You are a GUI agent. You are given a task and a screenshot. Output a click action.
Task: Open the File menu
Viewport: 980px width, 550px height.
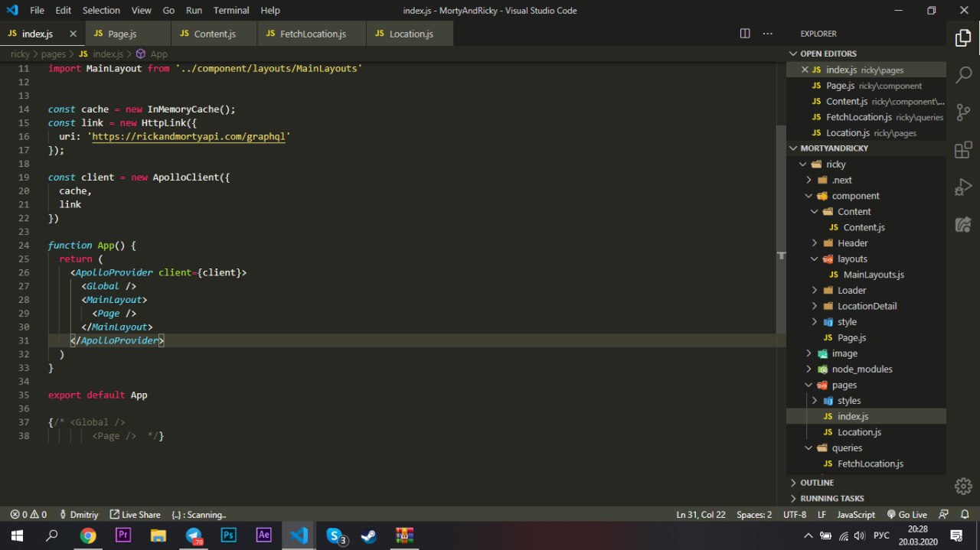click(37, 10)
